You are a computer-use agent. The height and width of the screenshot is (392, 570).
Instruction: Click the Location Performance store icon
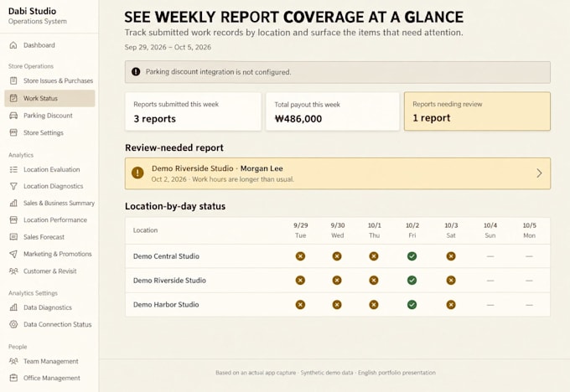pyautogui.click(x=13, y=219)
